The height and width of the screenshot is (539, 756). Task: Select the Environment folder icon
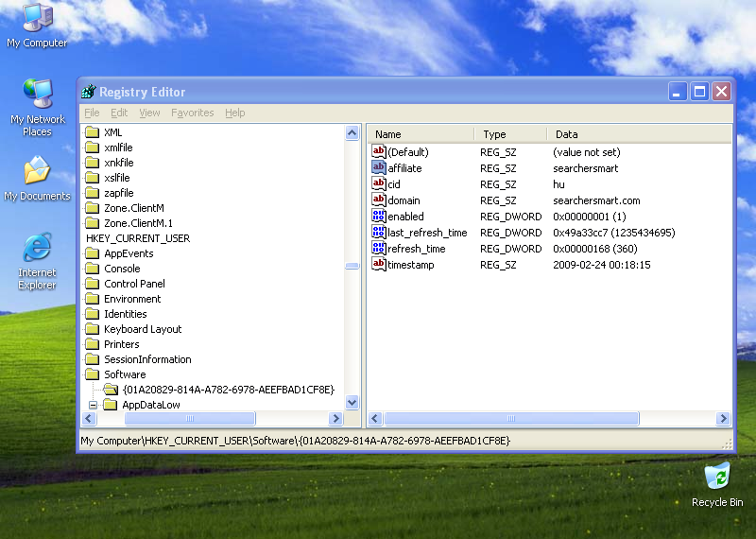pyautogui.click(x=92, y=299)
